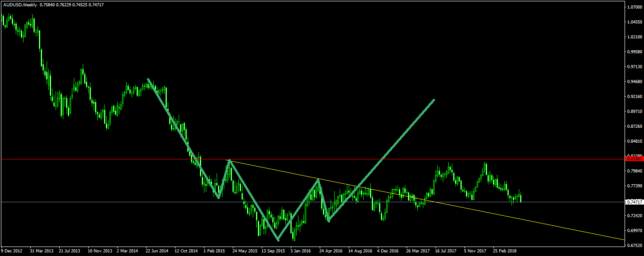
Task: Click the 13 Sep 2015 date label
Action: (274, 250)
